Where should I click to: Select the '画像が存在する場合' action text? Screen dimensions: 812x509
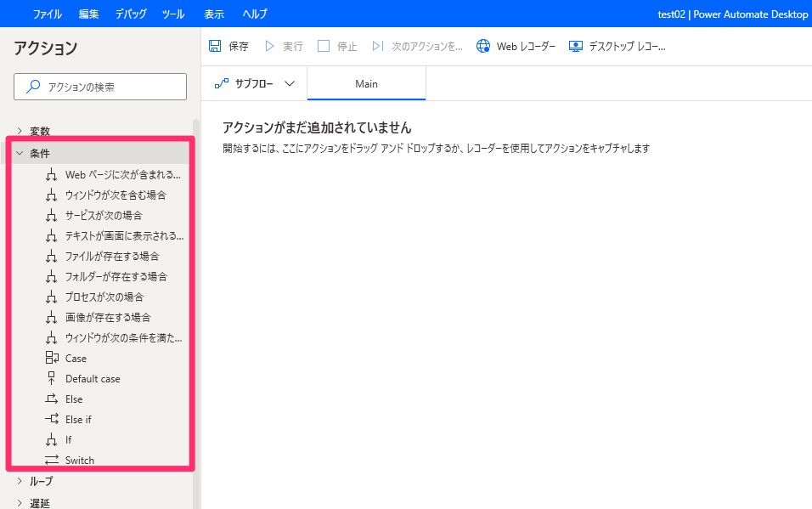click(x=108, y=317)
